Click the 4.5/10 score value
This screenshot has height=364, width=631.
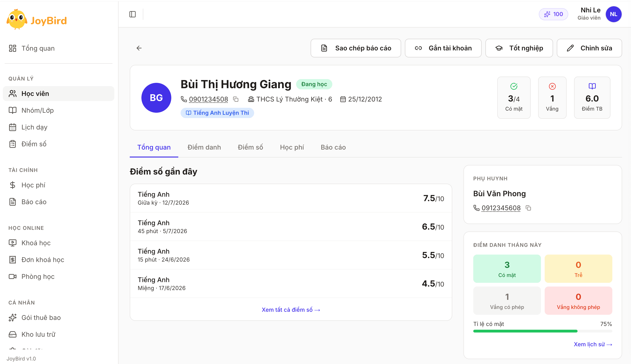pyautogui.click(x=433, y=284)
